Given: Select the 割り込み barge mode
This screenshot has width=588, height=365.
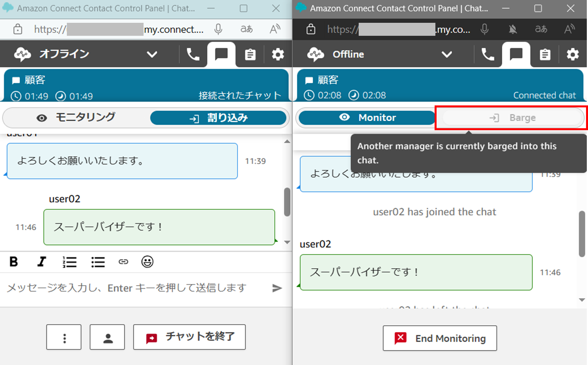Looking at the screenshot, I should tap(218, 118).
